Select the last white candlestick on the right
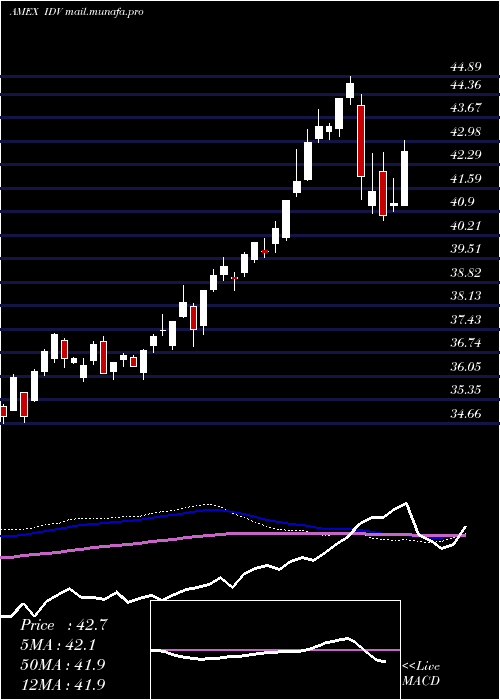The image size is (500, 700). [404, 178]
